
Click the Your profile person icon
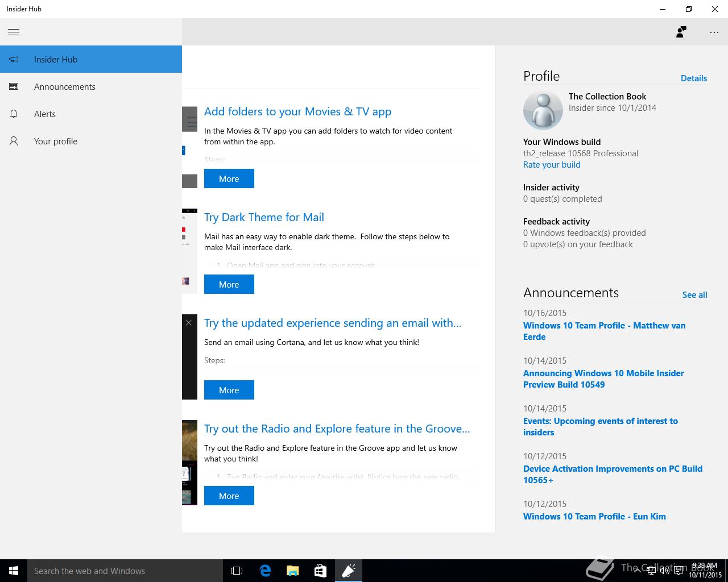[14, 141]
